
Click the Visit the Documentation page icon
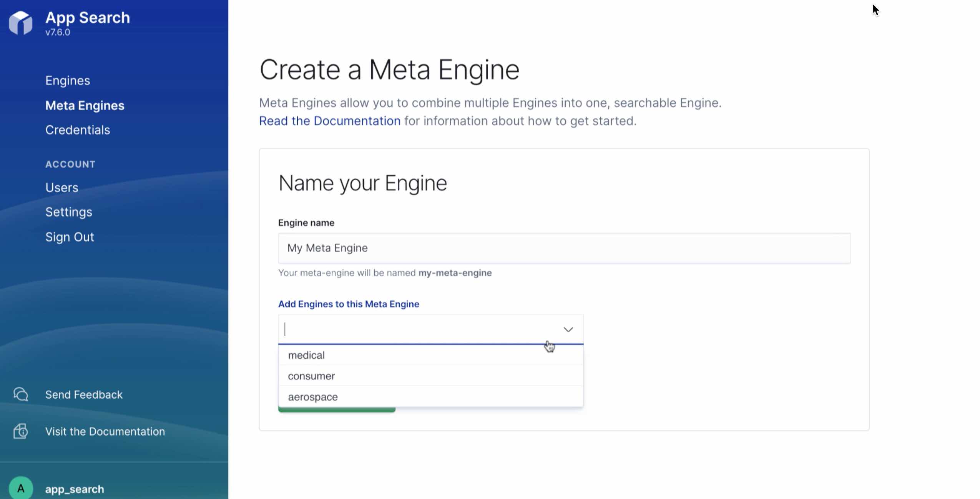click(x=20, y=431)
